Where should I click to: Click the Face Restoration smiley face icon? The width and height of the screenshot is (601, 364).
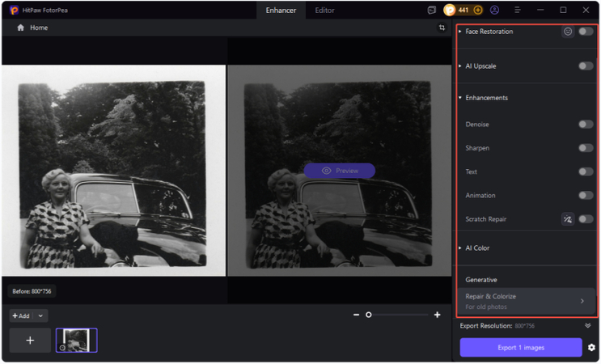568,32
